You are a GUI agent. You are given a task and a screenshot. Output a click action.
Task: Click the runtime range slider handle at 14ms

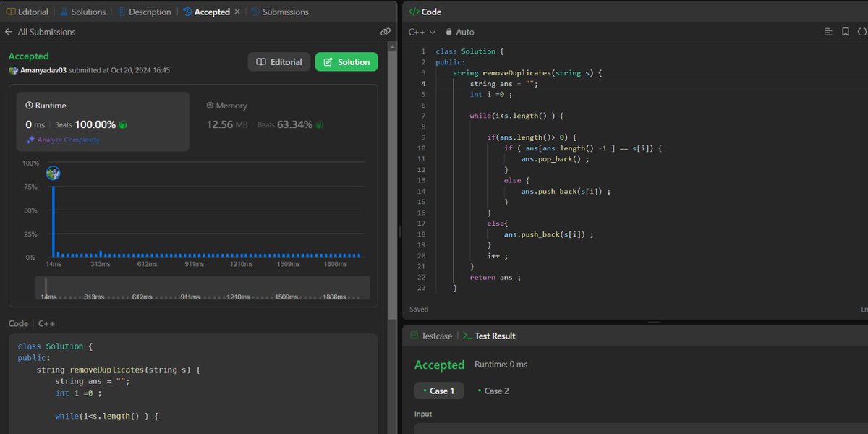(x=46, y=288)
